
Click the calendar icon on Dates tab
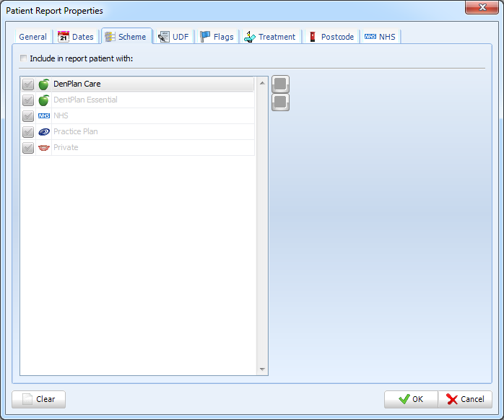point(64,37)
